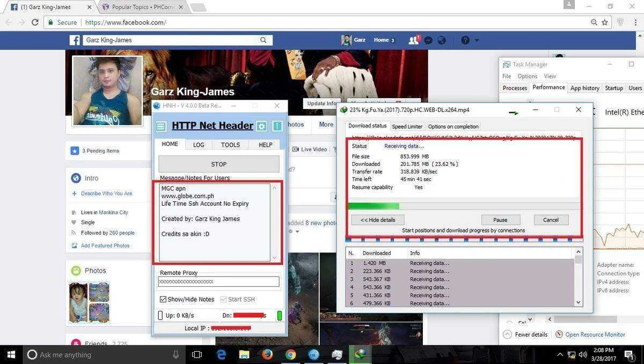Screen dimensions: 644x364
Task: Click Add Featured Photos link
Action: (x=105, y=245)
